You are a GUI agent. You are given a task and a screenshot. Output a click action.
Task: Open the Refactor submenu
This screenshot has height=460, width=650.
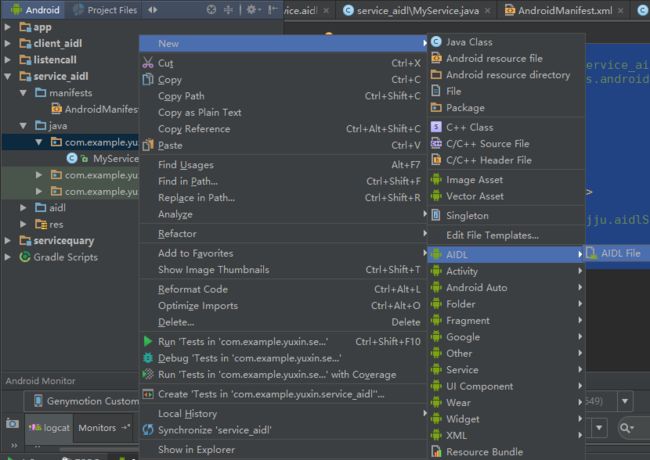tap(283, 234)
